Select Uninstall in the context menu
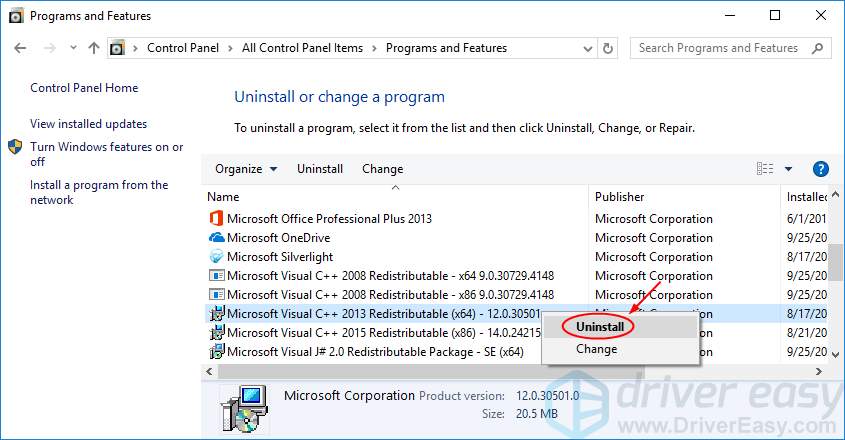The image size is (845, 440). [600, 327]
